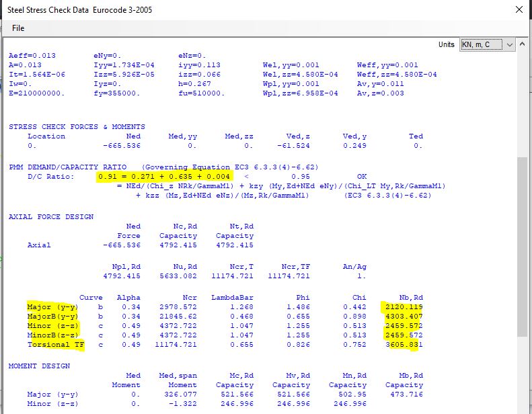This screenshot has height=414, width=532.
Task: Click the limit value 0.95 in D/C ratio
Action: coord(301,177)
